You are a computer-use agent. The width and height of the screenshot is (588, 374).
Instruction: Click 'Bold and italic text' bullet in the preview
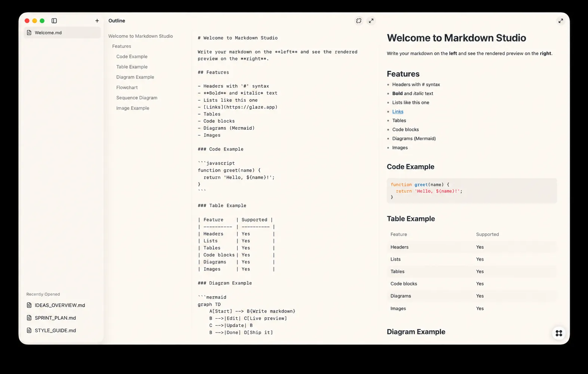click(413, 93)
